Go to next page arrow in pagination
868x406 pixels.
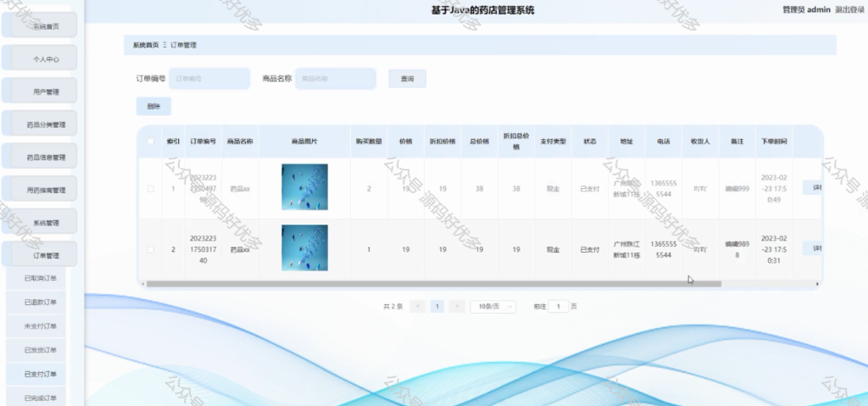pyautogui.click(x=457, y=306)
